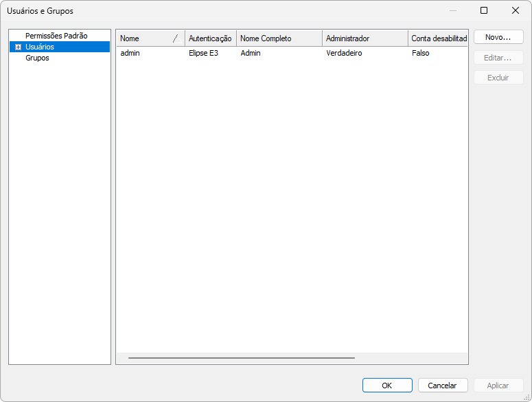Select Permissões Padrão in the tree

click(56, 35)
